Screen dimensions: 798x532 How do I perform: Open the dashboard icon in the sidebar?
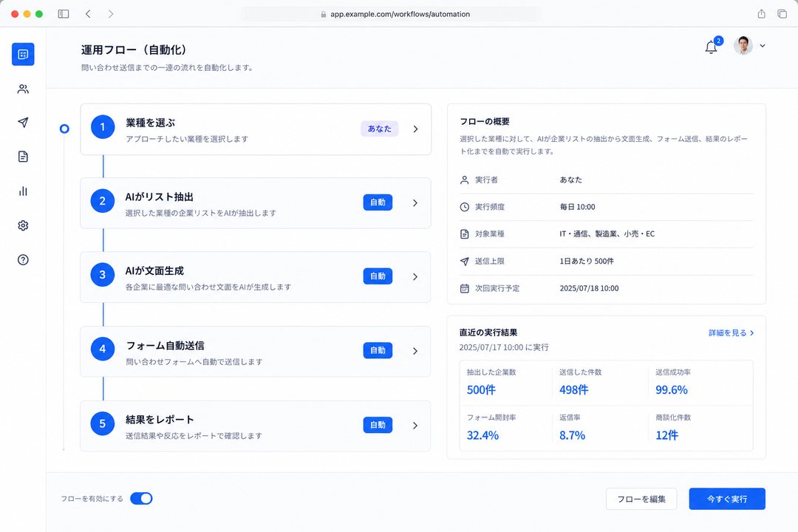tap(23, 54)
